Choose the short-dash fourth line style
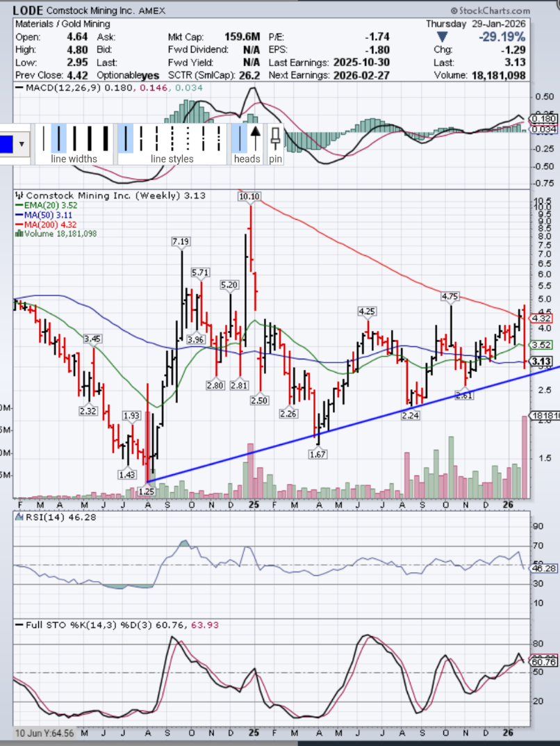560x746 pixels. (x=172, y=138)
